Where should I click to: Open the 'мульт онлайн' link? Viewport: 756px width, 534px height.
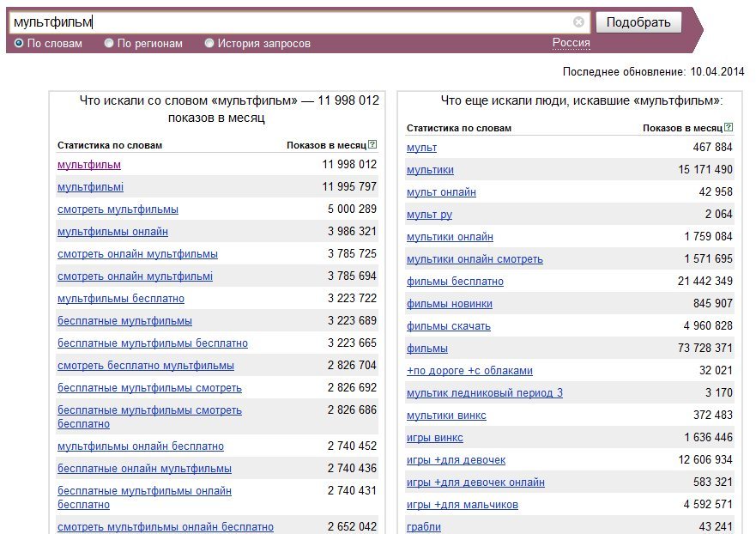tap(441, 192)
